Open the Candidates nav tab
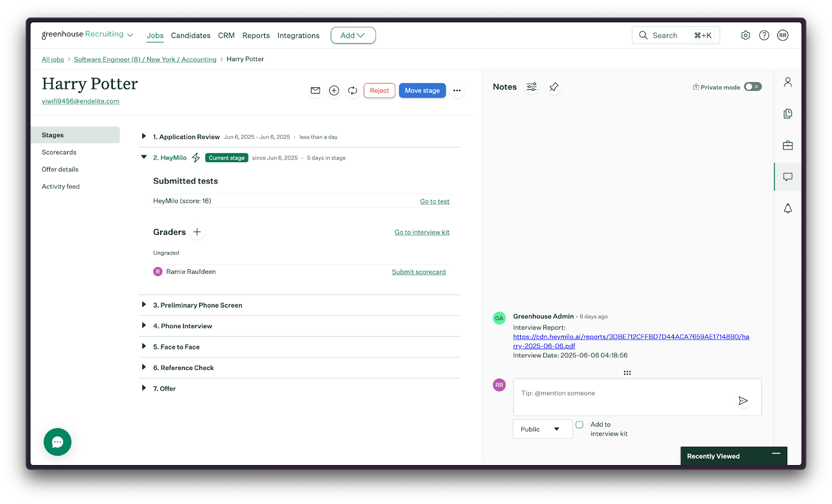This screenshot has width=832, height=504. (x=191, y=35)
